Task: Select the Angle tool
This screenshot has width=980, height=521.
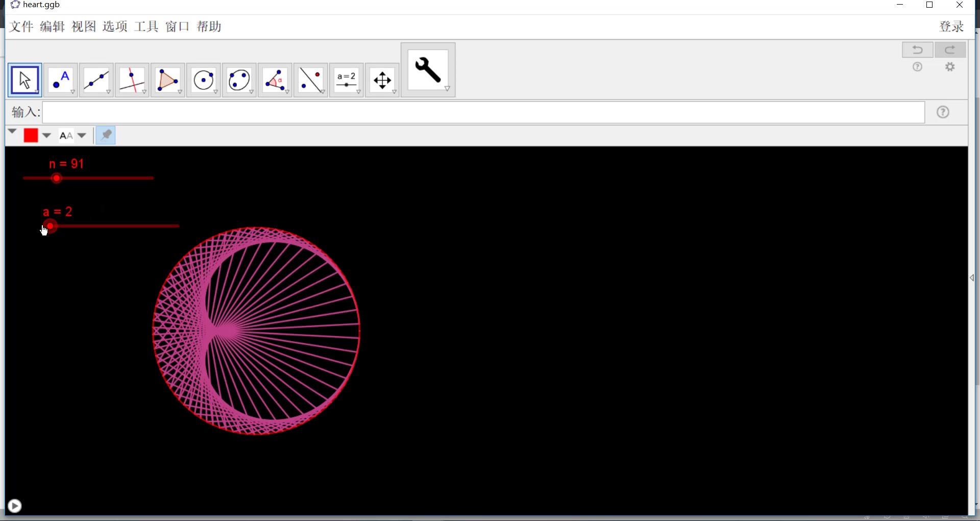Action: (x=275, y=80)
